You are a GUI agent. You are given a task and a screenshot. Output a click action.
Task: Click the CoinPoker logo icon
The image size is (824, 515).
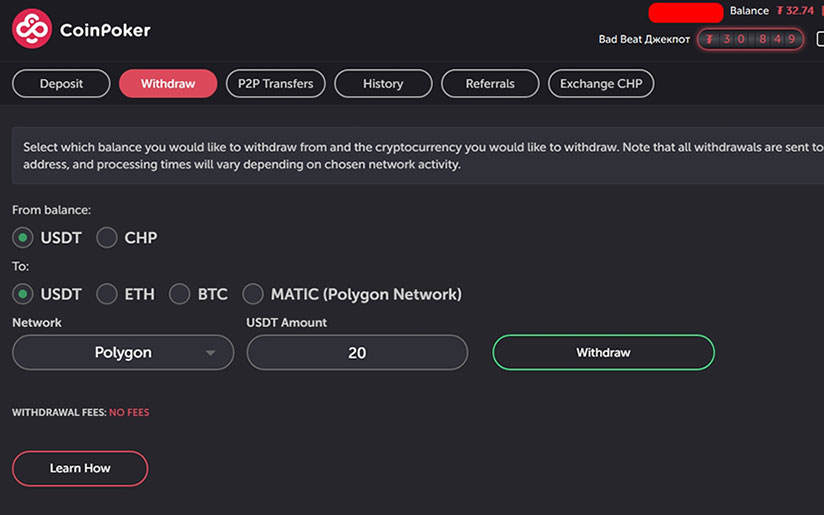click(32, 29)
